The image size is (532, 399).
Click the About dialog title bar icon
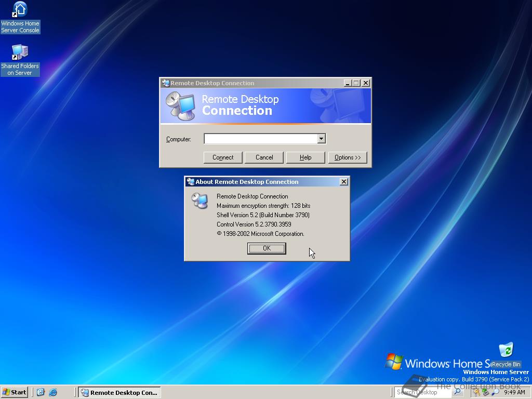(x=191, y=182)
